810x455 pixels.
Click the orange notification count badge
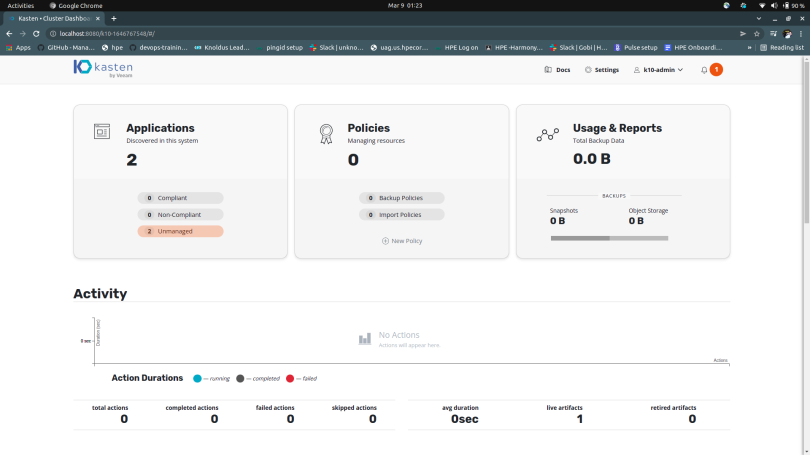tap(716, 69)
